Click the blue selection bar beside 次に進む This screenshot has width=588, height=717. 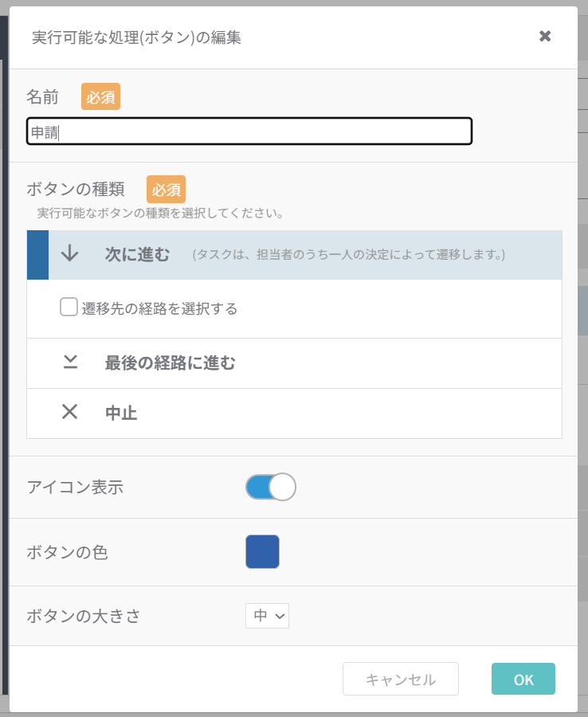click(x=37, y=255)
